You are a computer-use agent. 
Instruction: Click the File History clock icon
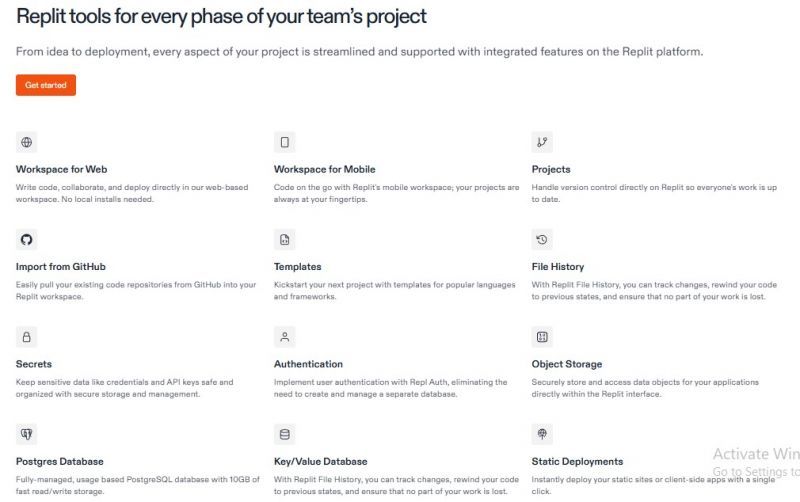pos(542,240)
